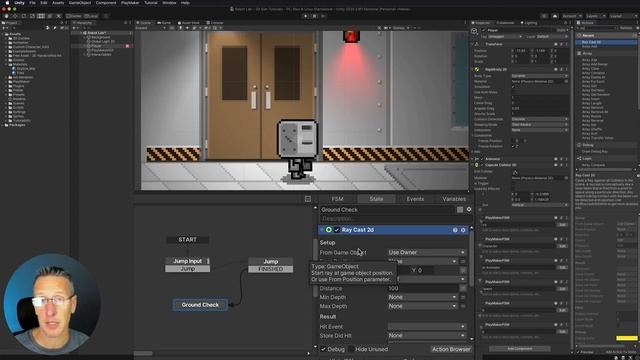Open the From Game Object Use Owner dropdown
640x360 pixels.
(427, 252)
